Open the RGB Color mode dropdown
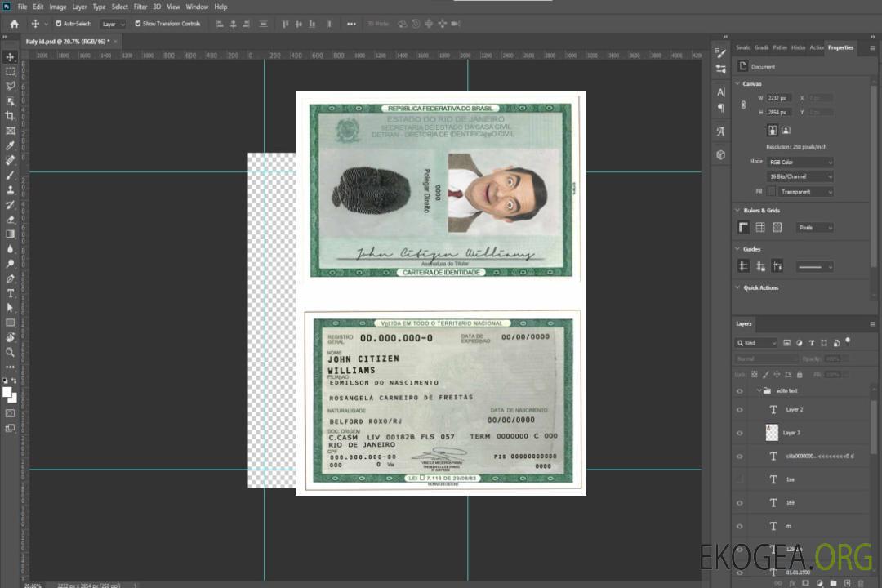 coord(800,162)
